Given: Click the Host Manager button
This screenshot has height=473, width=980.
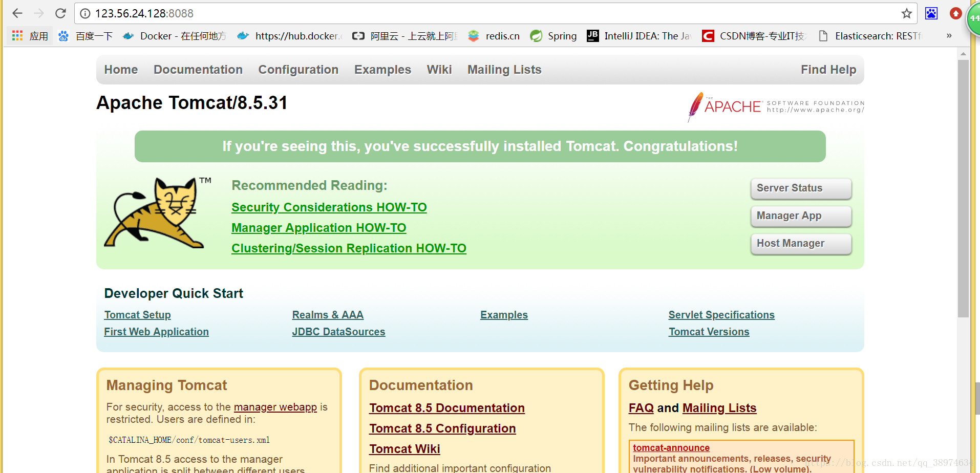Looking at the screenshot, I should tap(801, 244).
